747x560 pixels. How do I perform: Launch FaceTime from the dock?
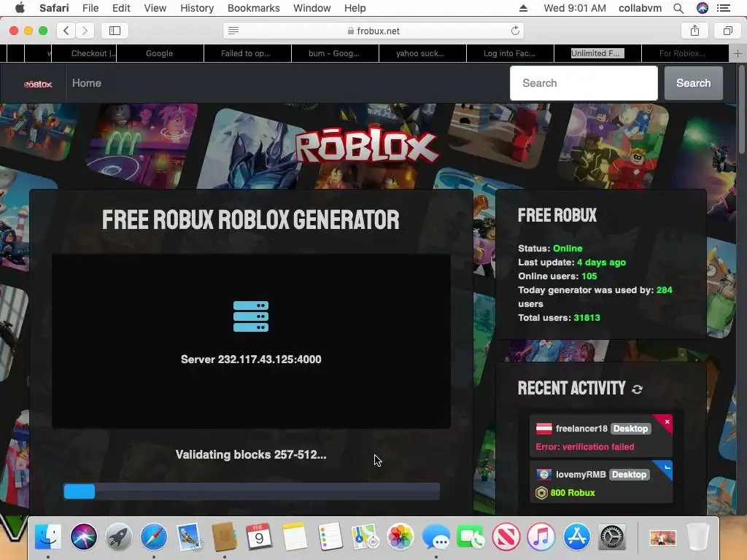point(471,537)
